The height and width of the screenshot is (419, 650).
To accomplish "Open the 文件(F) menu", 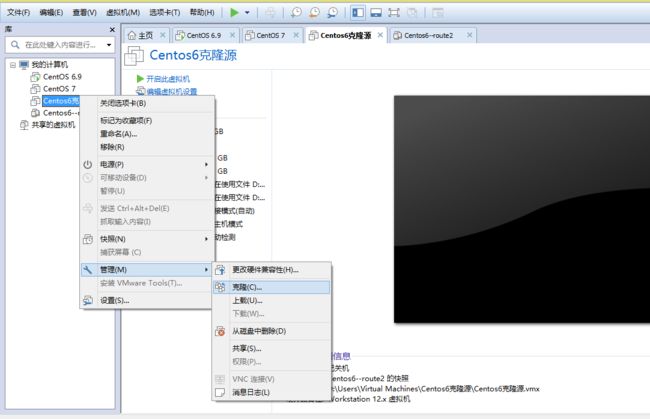I will pos(18,12).
